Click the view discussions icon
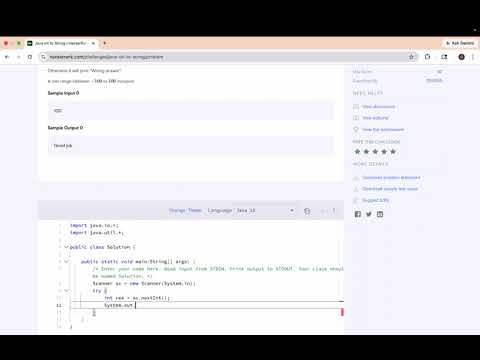Image resolution: width=480 pixels, height=360 pixels. click(x=356, y=107)
